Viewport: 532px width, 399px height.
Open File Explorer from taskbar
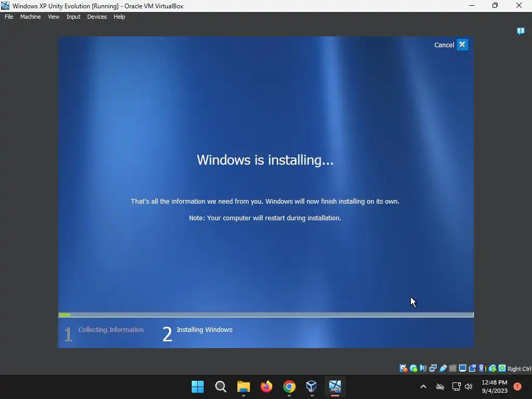click(243, 387)
